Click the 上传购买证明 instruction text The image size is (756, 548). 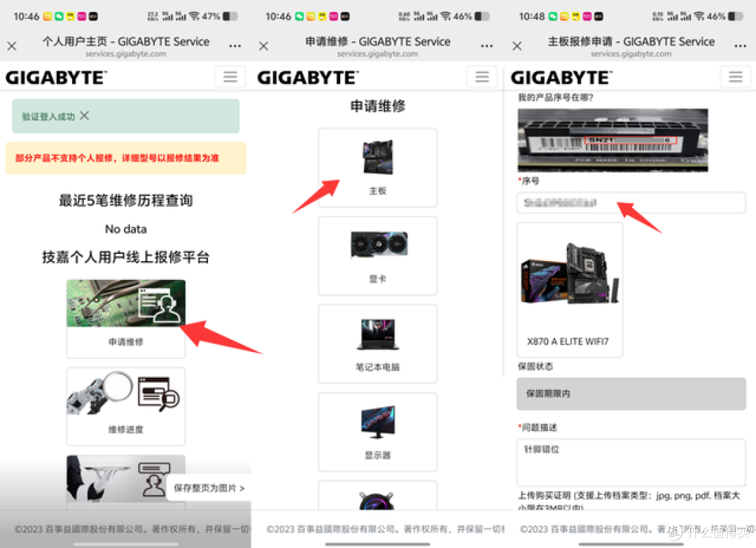pyautogui.click(x=629, y=502)
